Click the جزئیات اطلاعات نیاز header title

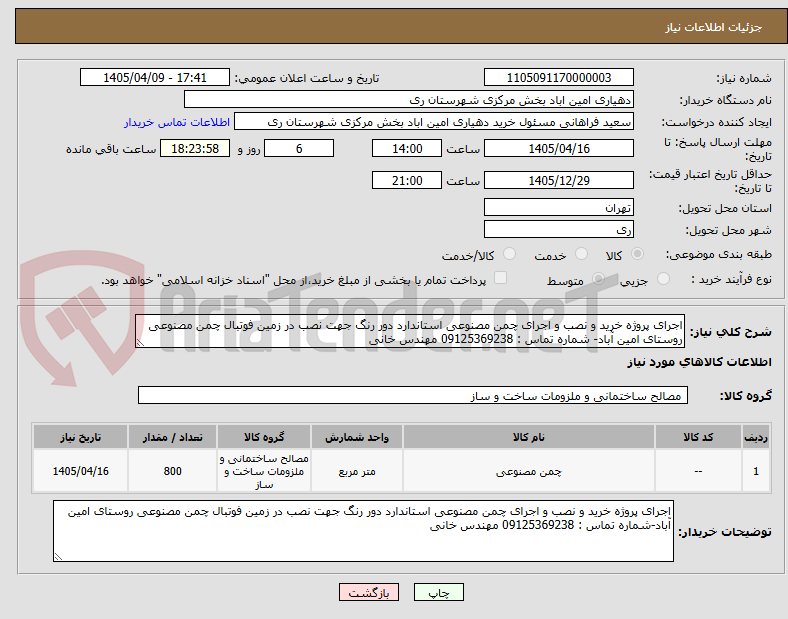[714, 27]
